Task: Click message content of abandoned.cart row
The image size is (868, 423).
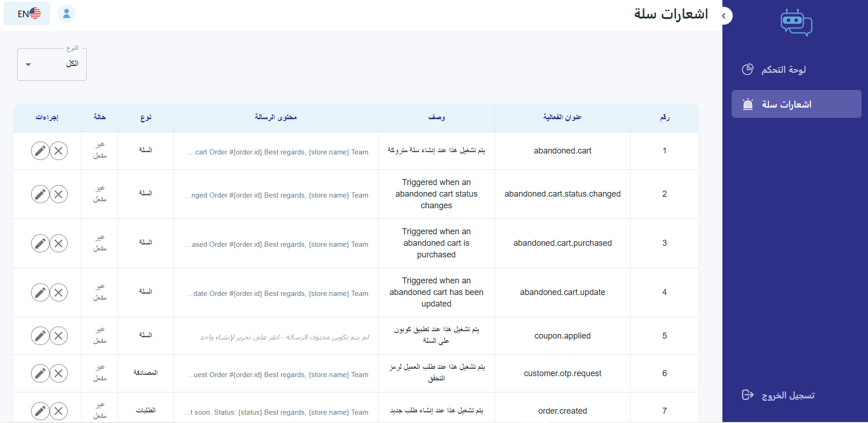Action: [277, 152]
